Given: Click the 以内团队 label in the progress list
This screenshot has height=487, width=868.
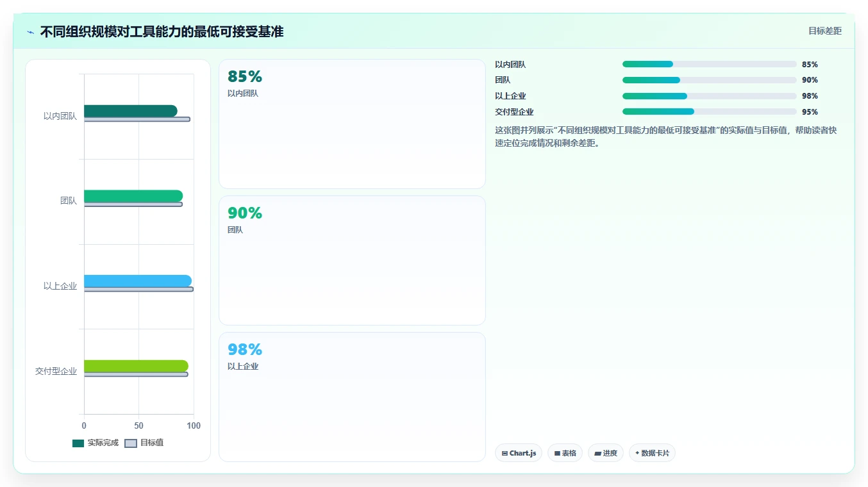Looking at the screenshot, I should 510,64.
